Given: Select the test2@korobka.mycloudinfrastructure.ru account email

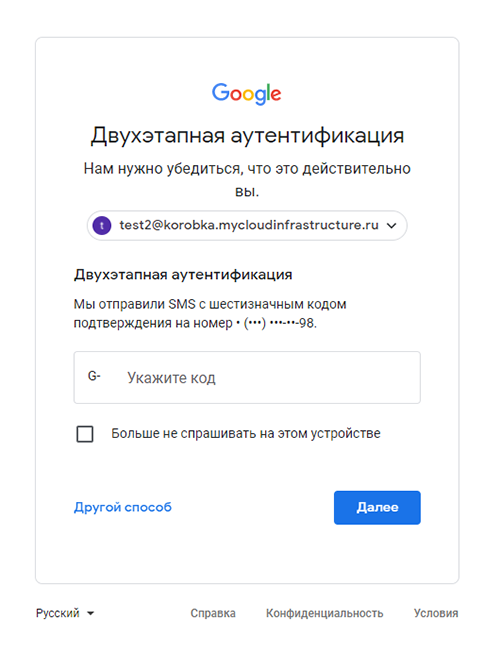Looking at the screenshot, I should [x=249, y=225].
